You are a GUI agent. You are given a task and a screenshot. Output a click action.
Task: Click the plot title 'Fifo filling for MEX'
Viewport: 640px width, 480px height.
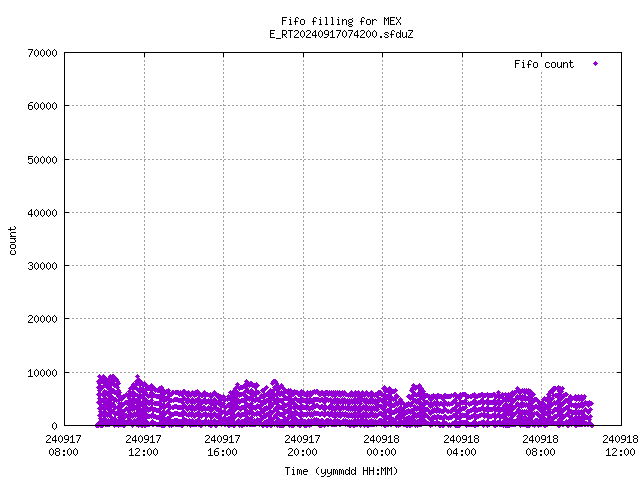[341, 21]
